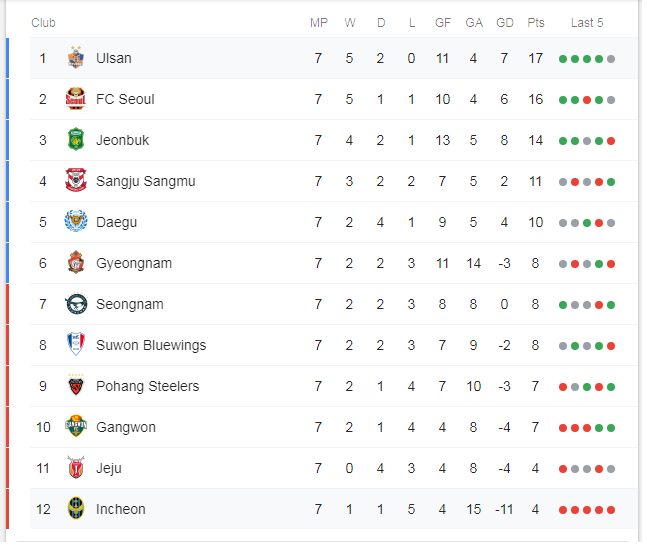Click the Incheon club logo

coord(76,509)
